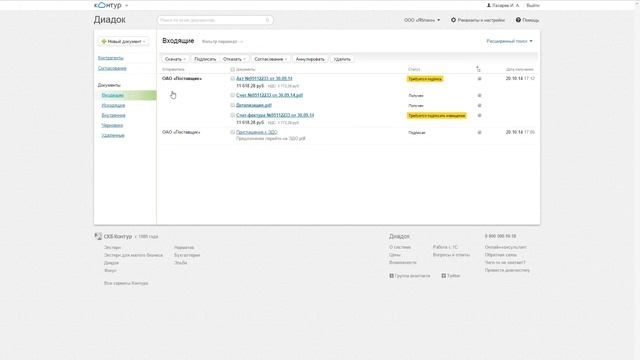Open the Вопросы и ответы footer link
This screenshot has width=640, height=360.
451,255
